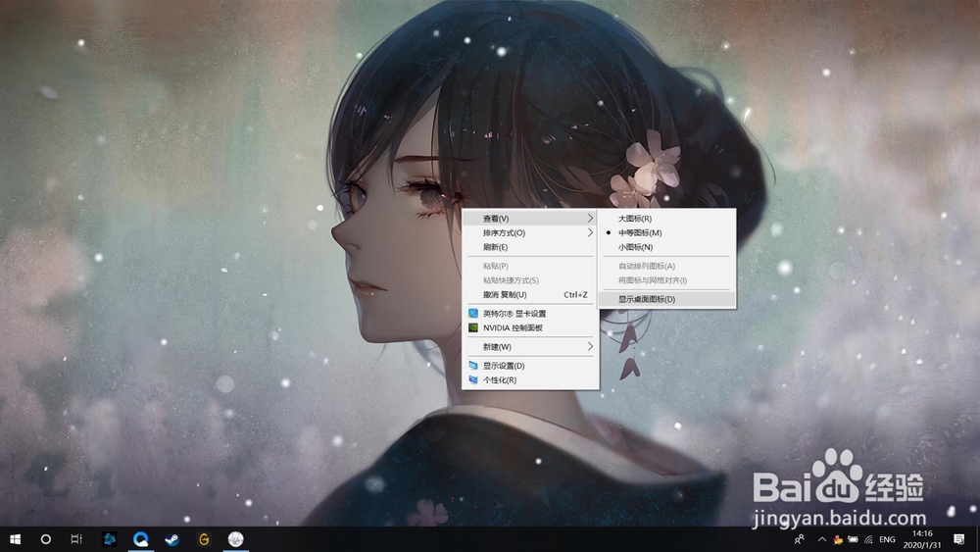Open the round avatar taskbar app
Image resolution: width=980 pixels, height=552 pixels.
235,539
